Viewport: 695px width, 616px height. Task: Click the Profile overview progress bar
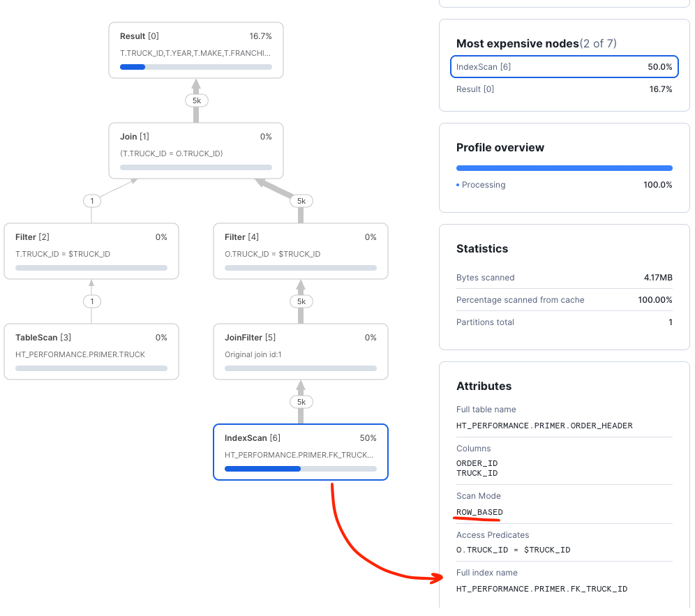click(564, 168)
